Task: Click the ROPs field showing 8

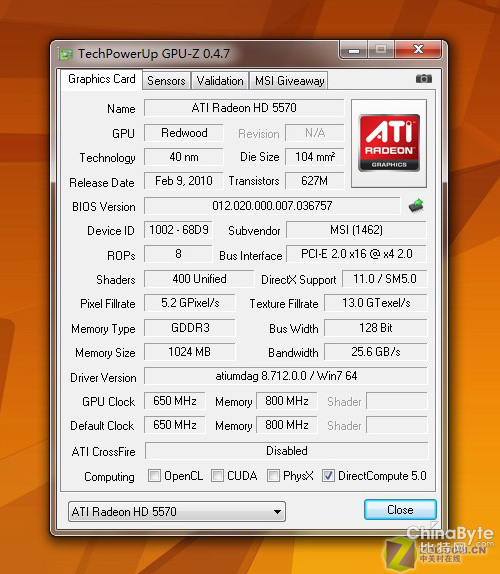Action: coord(178,254)
